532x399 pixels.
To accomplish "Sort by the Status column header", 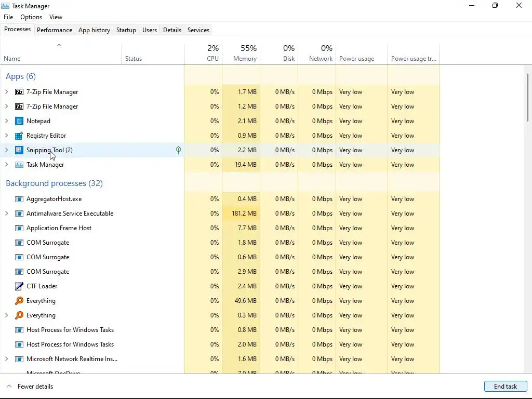I will coord(153,54).
